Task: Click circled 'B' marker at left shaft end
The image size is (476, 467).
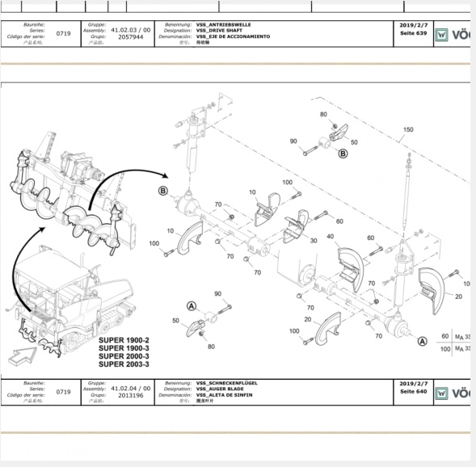Action: (163, 191)
